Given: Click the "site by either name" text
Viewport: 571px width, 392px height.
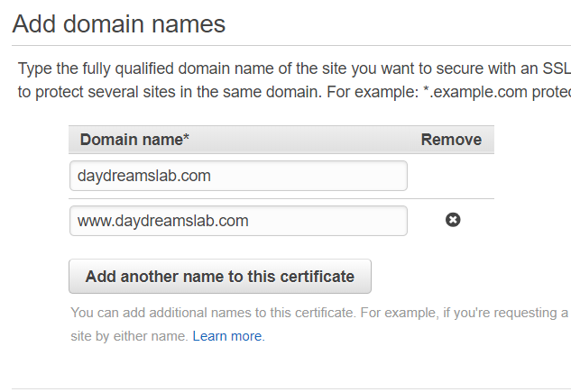Looking at the screenshot, I should pyautogui.click(x=129, y=336).
